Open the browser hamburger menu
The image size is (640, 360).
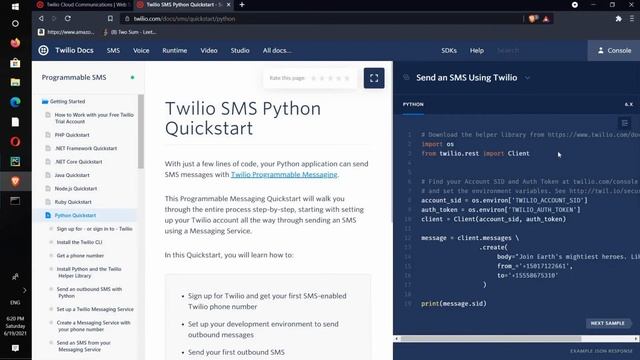pos(632,18)
